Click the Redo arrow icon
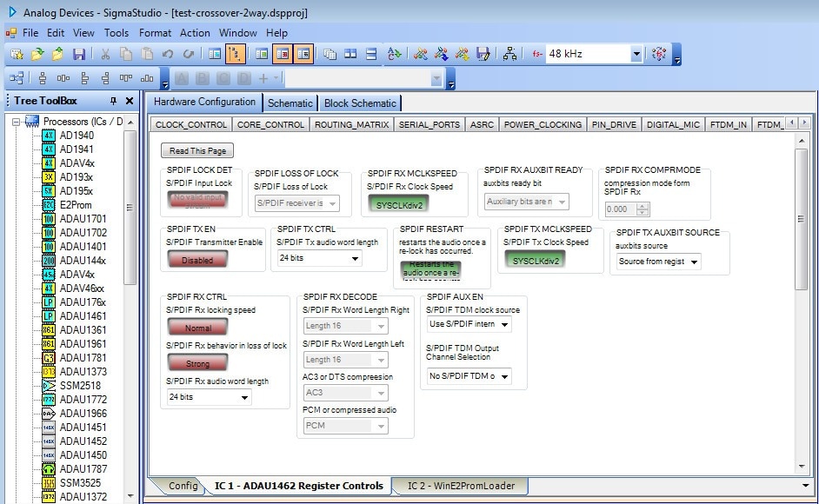819x504 pixels. point(189,54)
